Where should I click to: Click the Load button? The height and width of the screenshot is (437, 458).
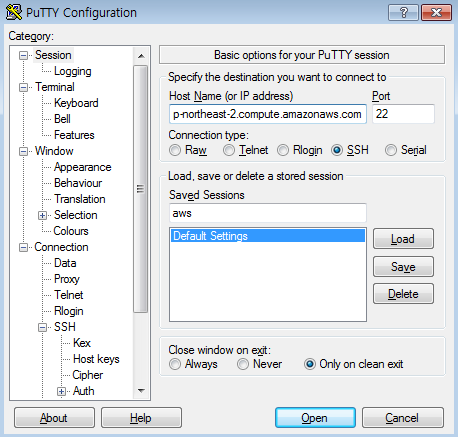point(403,239)
